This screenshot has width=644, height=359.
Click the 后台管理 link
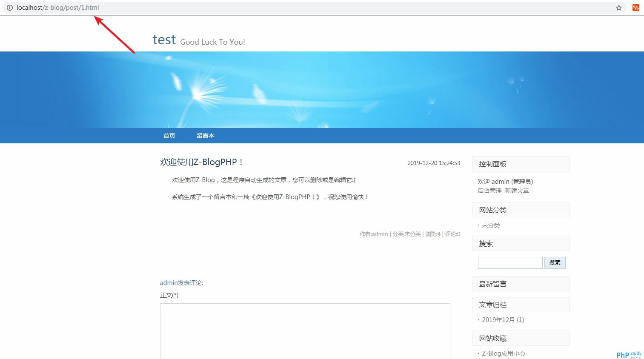coord(489,191)
